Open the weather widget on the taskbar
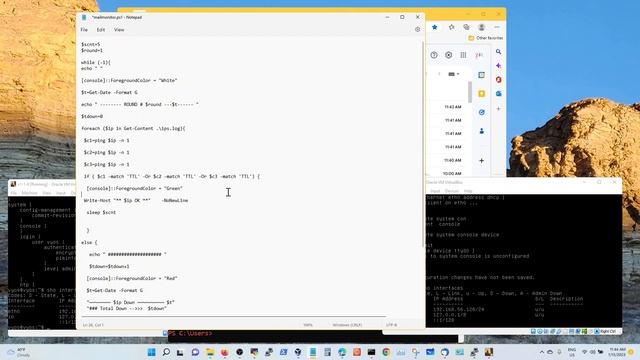Image resolution: width=640 pixels, height=360 pixels. 18,352
